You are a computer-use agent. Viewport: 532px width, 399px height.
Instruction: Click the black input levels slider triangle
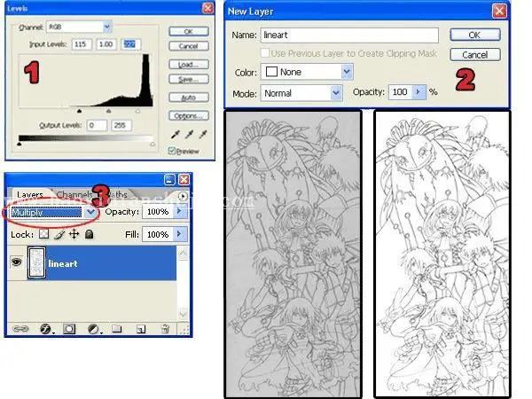click(x=80, y=111)
